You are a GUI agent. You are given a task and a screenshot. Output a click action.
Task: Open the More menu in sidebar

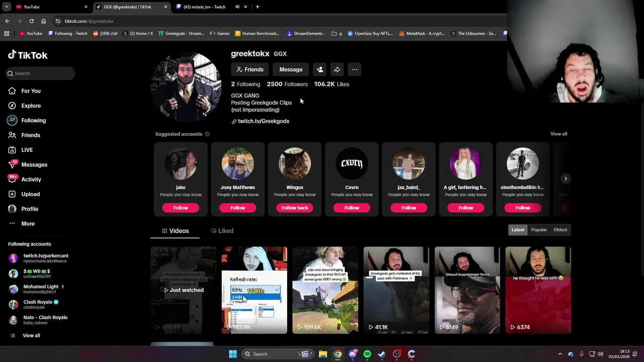click(21, 224)
